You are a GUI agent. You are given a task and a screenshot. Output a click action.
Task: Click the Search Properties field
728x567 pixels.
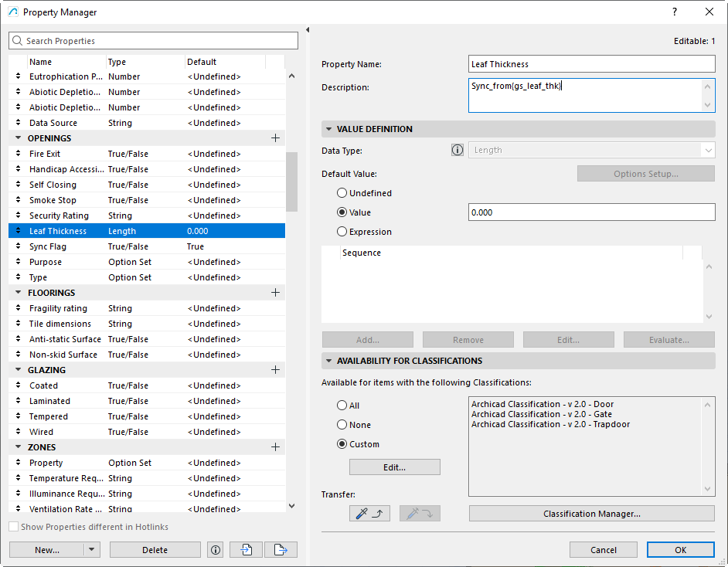pyautogui.click(x=153, y=41)
